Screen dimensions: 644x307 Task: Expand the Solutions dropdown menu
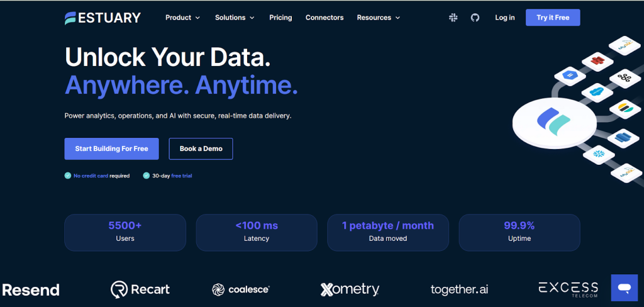coord(235,18)
